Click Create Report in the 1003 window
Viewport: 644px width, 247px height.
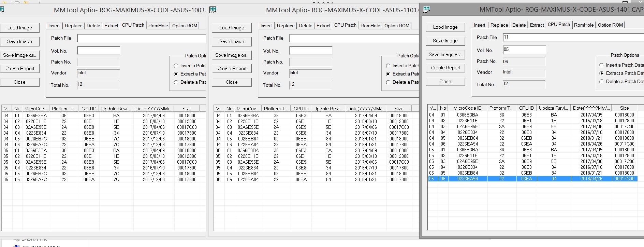click(x=20, y=68)
